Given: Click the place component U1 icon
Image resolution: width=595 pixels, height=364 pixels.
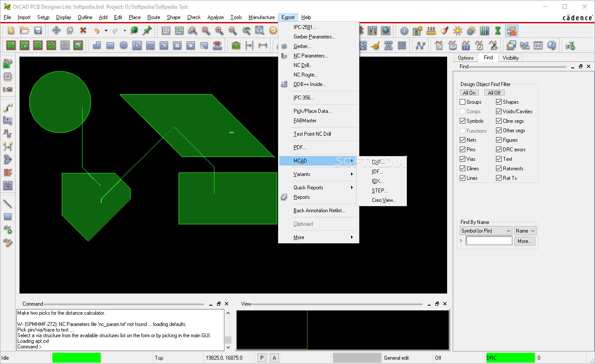Looking at the screenshot, I should (7, 77).
